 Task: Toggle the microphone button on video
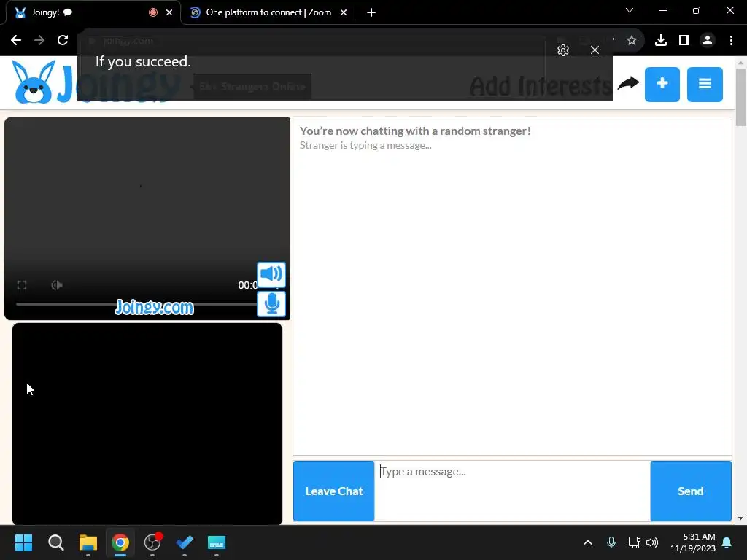pos(271,304)
